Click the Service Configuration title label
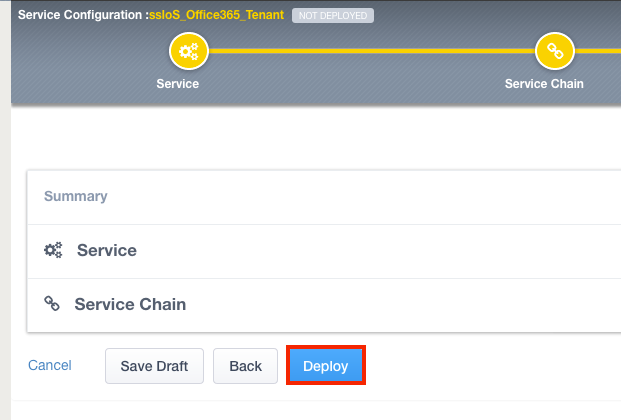 [82, 16]
